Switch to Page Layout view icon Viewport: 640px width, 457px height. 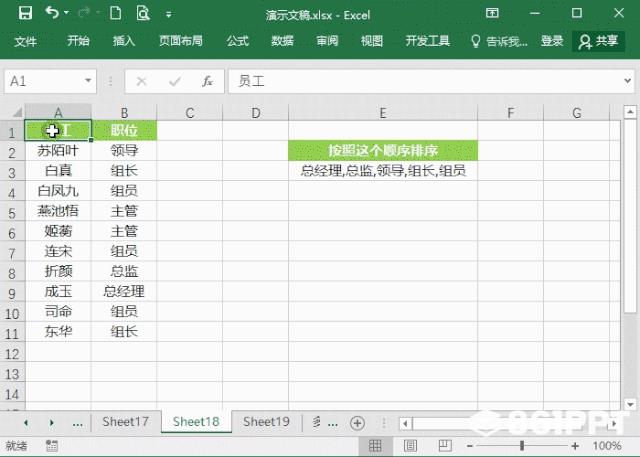coord(410,446)
